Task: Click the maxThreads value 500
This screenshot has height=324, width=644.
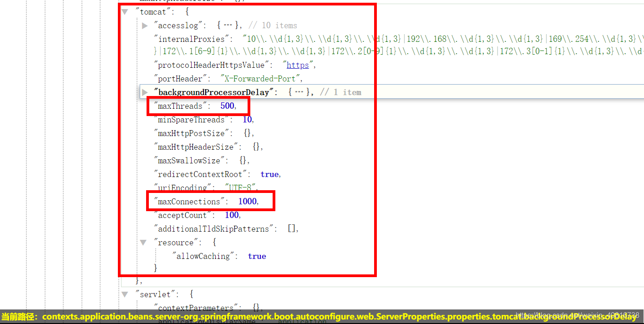Action: coord(227,106)
